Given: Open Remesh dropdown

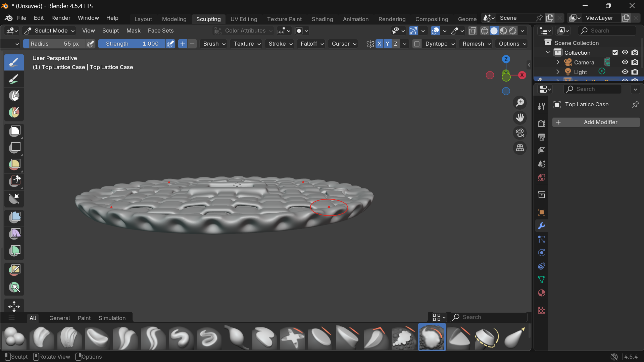Looking at the screenshot, I should 477,44.
